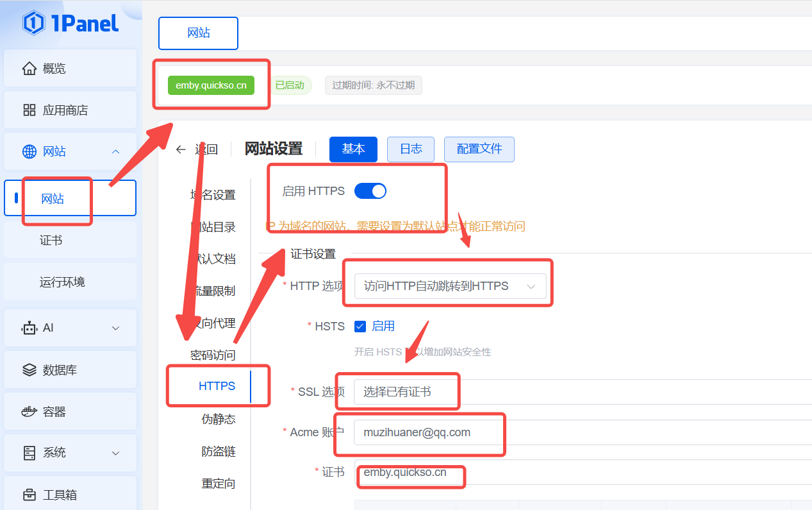
Task: Open the 网站目录 settings tab
Action: (x=213, y=227)
